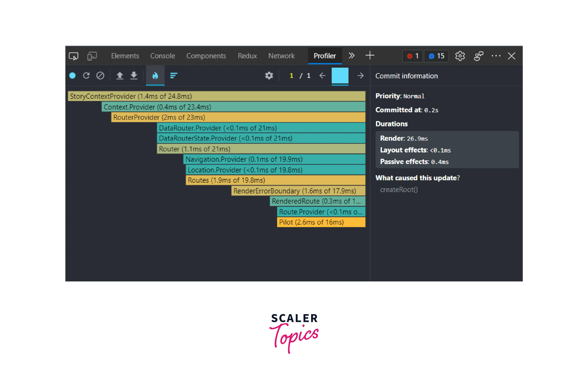Expand more tabs chevron
The height and width of the screenshot is (387, 588).
tap(352, 56)
